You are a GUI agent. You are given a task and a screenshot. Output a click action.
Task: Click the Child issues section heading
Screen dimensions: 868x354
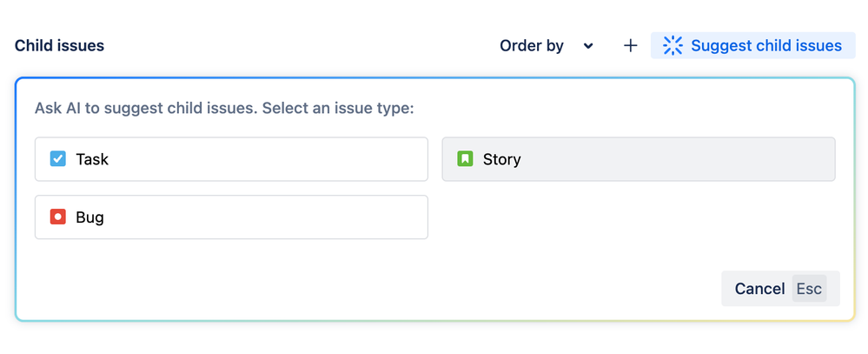[x=59, y=46]
